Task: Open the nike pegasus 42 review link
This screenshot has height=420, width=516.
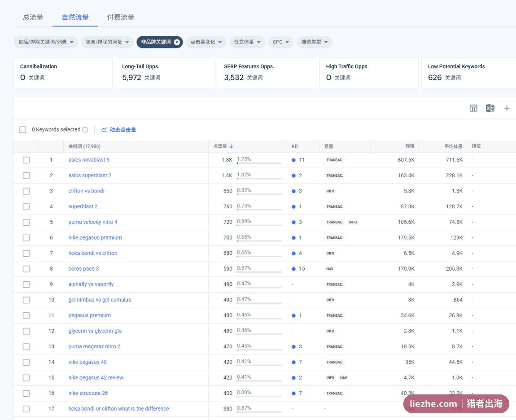Action: (96, 377)
